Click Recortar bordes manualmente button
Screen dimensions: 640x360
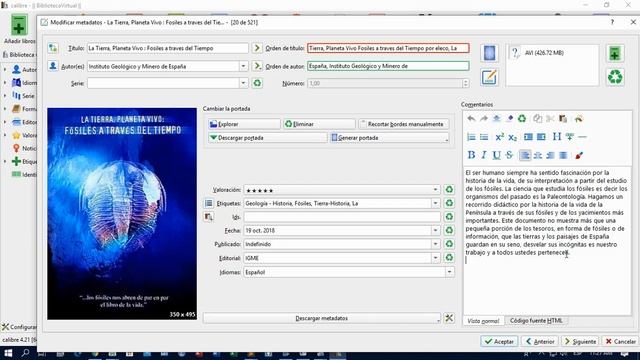(404, 124)
